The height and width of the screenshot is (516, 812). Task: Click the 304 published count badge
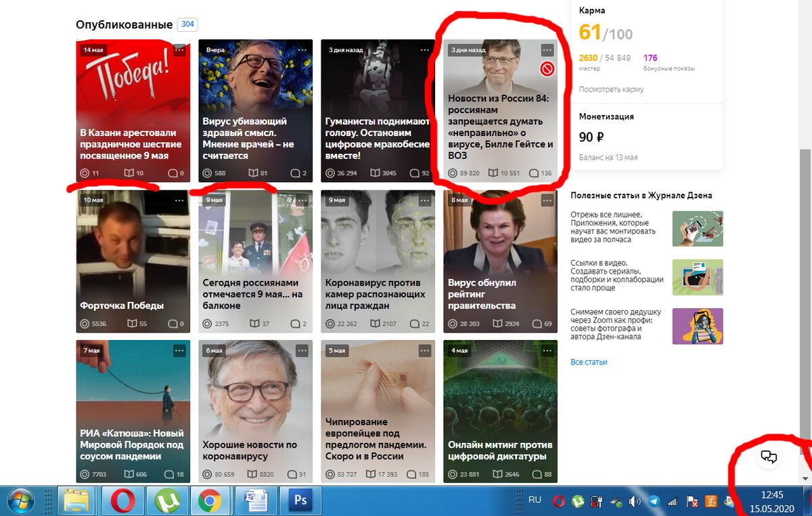tap(187, 24)
